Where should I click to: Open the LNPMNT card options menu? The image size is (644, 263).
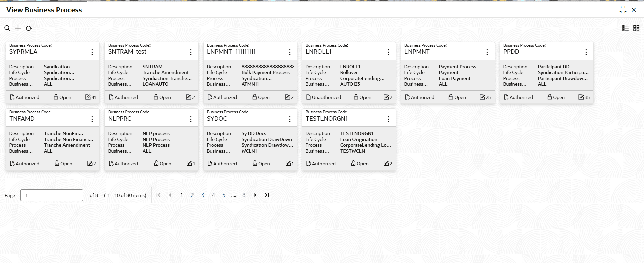click(x=487, y=52)
